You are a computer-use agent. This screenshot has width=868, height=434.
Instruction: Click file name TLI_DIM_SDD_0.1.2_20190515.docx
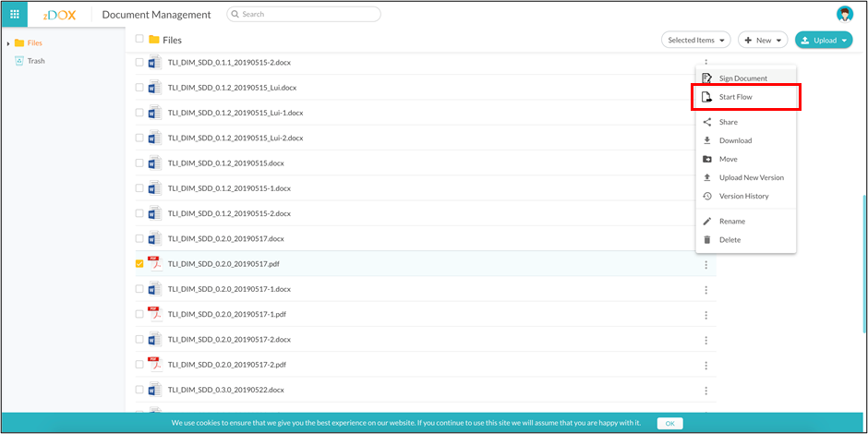tap(226, 163)
